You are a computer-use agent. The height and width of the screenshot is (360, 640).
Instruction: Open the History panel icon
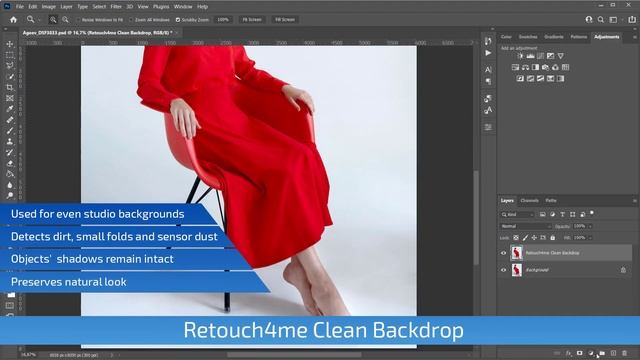(488, 41)
